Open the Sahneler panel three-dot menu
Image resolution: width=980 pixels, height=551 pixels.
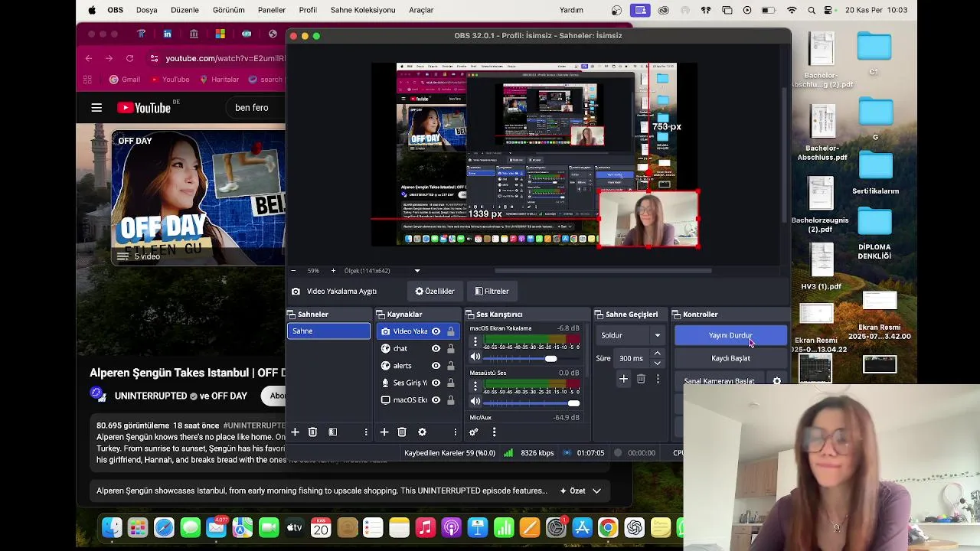pos(366,432)
